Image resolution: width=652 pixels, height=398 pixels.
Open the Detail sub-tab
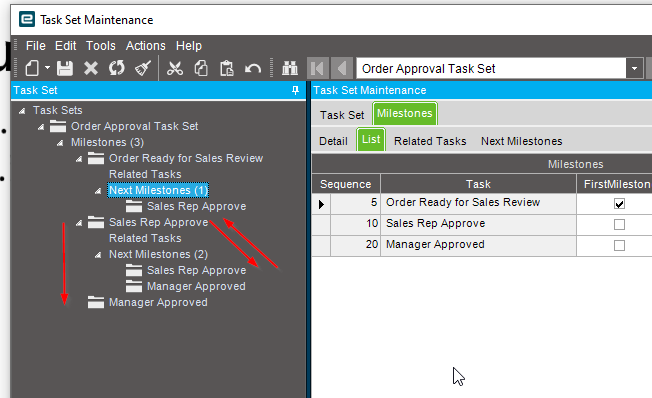[x=333, y=141]
